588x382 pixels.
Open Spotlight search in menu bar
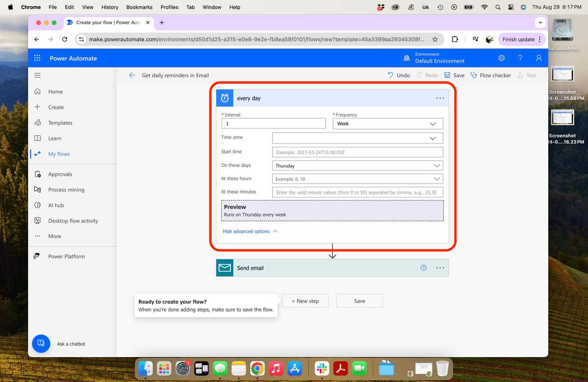tap(498, 7)
